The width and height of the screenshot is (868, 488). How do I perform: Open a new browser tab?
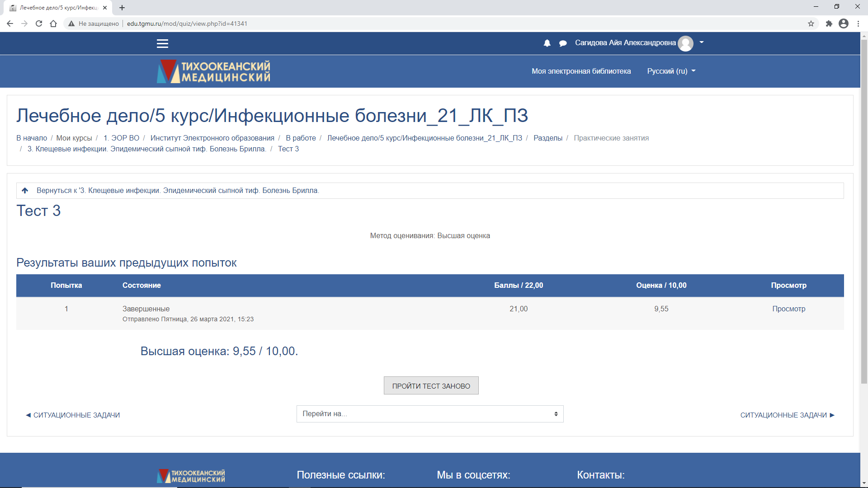[122, 8]
